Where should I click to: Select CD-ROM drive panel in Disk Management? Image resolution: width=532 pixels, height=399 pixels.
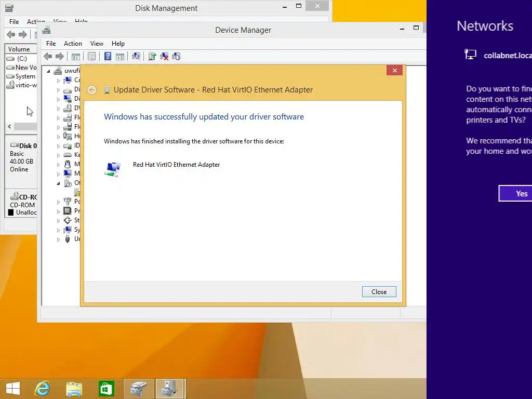(x=21, y=204)
